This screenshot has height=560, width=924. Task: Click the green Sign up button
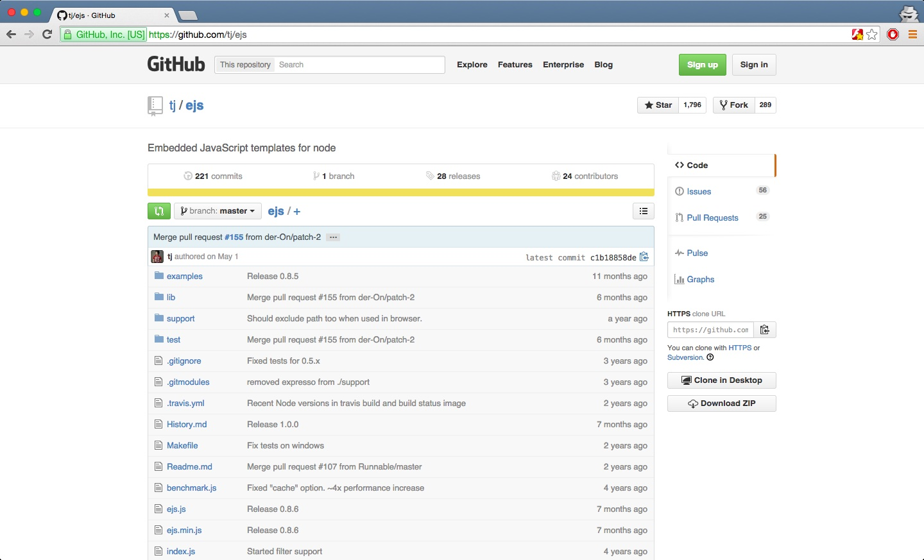(703, 65)
